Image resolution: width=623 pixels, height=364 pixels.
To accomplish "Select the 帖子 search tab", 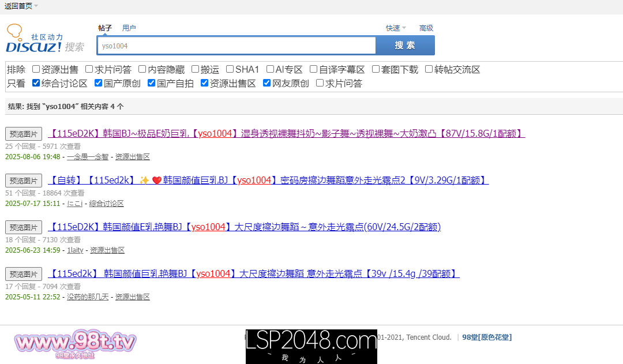I will (x=105, y=28).
